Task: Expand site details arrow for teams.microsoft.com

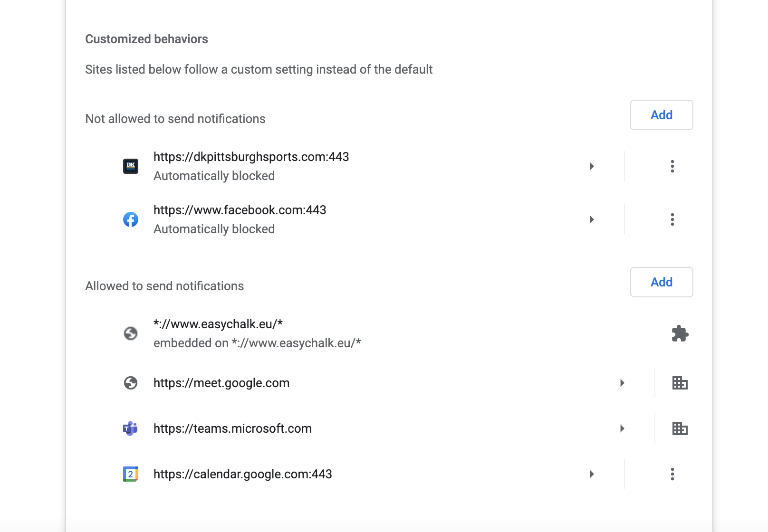Action: [623, 428]
